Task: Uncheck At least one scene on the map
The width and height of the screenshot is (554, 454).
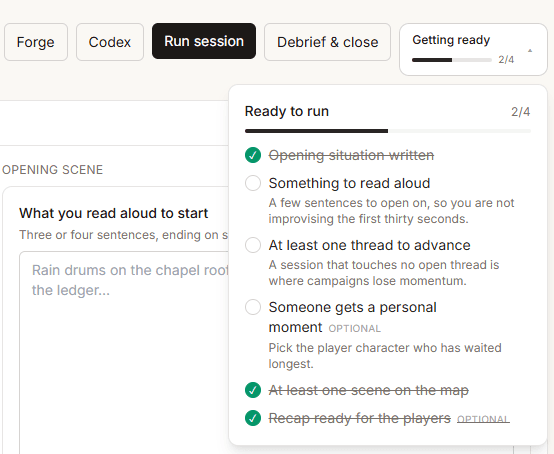Action: pos(253,390)
